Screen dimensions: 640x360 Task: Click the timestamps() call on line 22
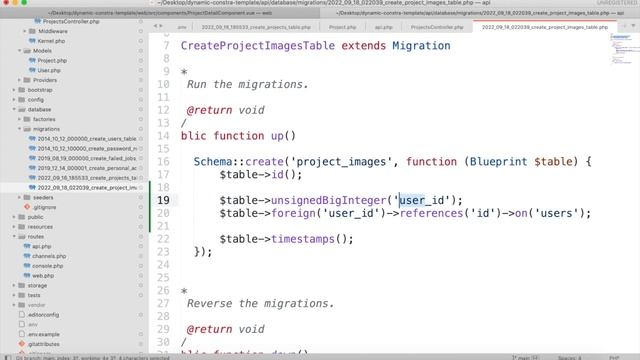tap(312, 239)
